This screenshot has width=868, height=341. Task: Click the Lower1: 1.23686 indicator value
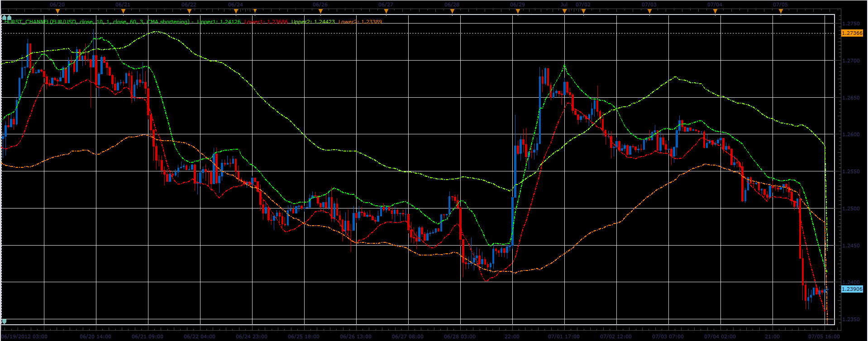tap(266, 22)
